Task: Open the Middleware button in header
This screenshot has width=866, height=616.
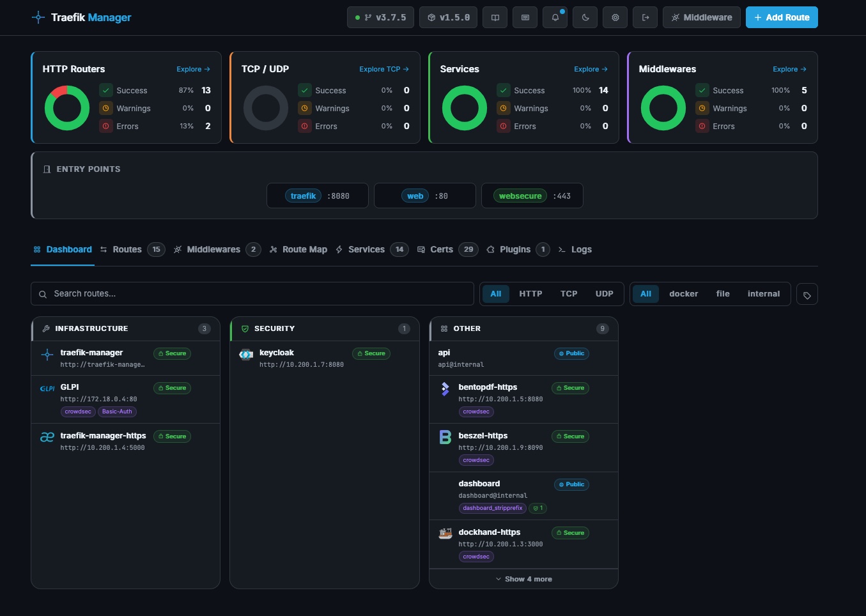Action: [x=702, y=17]
